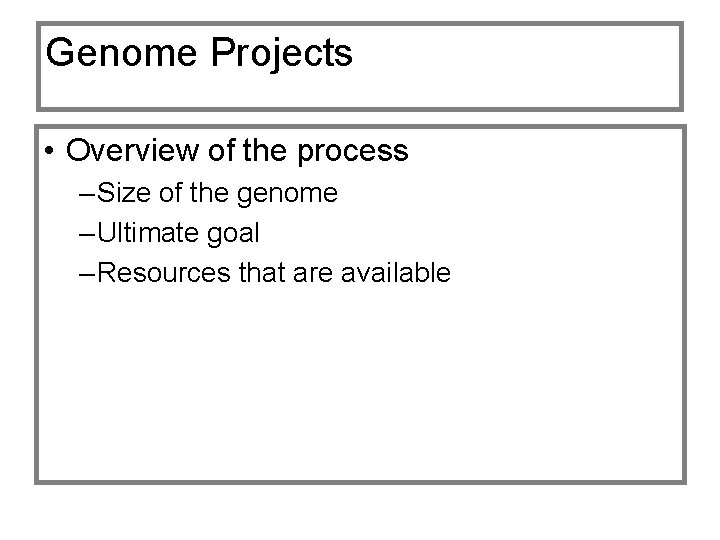Select the "Resources that are available" line

pyautogui.click(x=275, y=272)
